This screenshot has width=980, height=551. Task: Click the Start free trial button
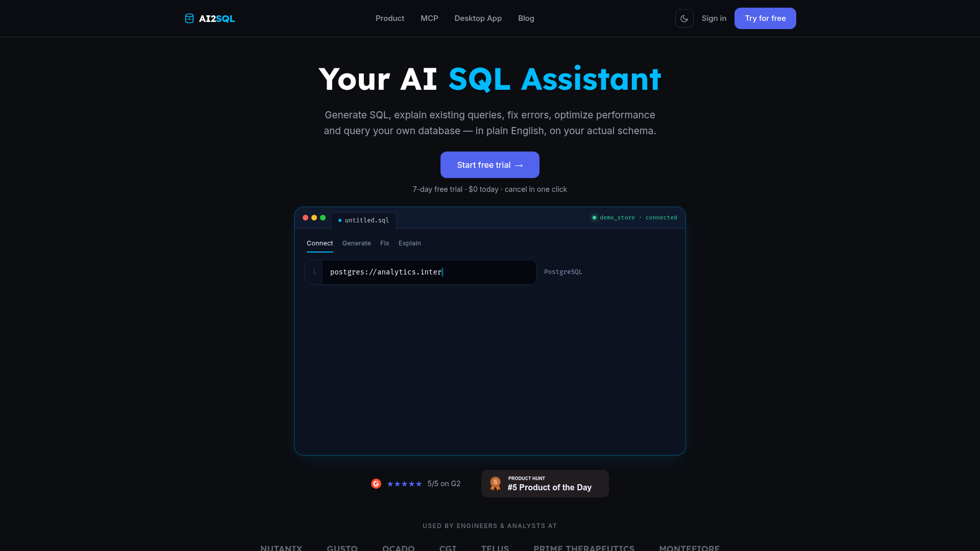tap(490, 165)
